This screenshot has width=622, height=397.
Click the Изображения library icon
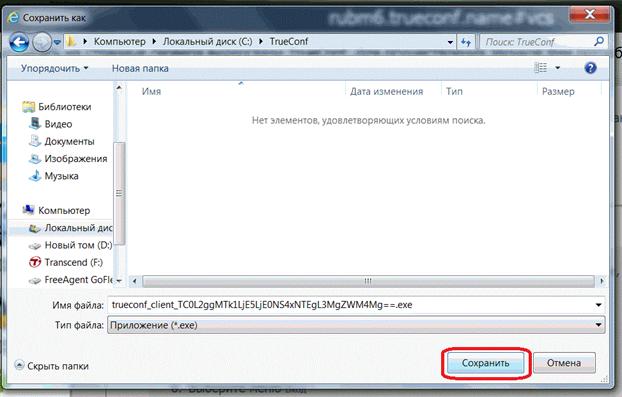[35, 159]
